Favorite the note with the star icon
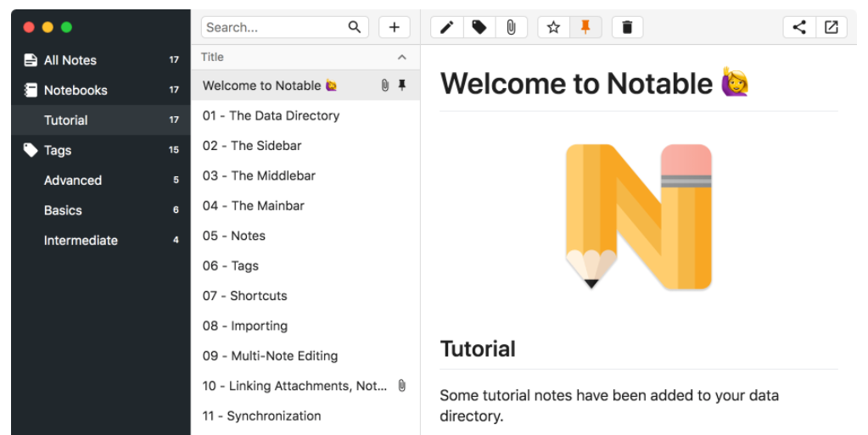The image size is (868, 435). tap(553, 27)
